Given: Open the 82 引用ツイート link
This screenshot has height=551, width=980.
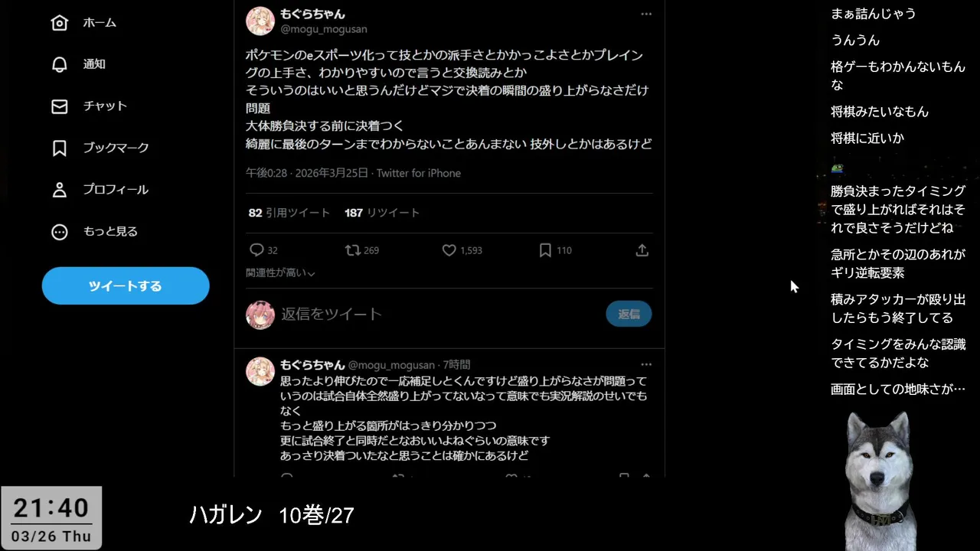Looking at the screenshot, I should 289,213.
